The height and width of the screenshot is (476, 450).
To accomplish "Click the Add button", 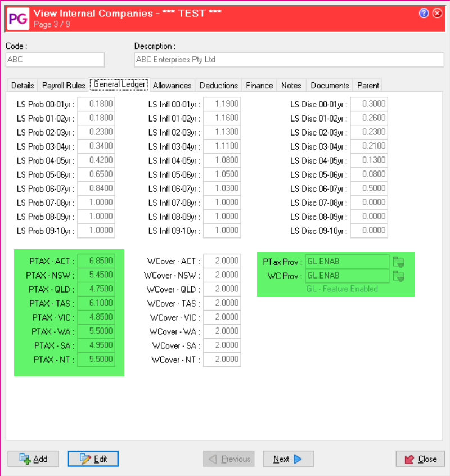I will coord(33,459).
